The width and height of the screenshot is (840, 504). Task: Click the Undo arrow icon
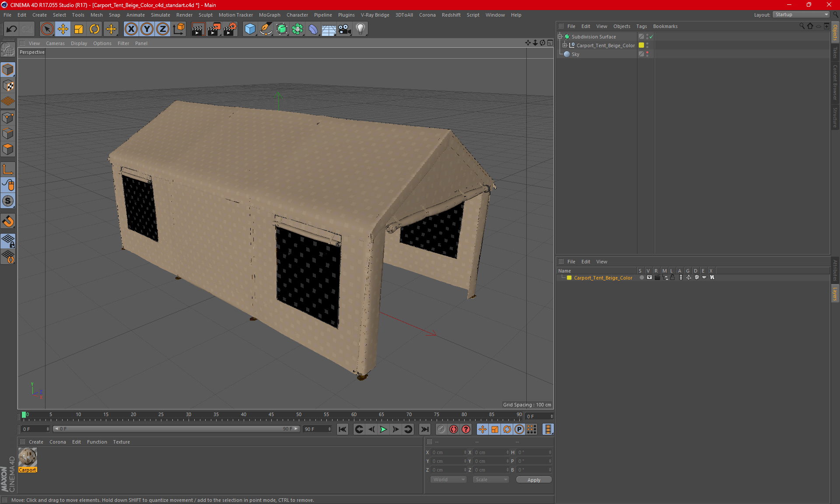coord(12,29)
